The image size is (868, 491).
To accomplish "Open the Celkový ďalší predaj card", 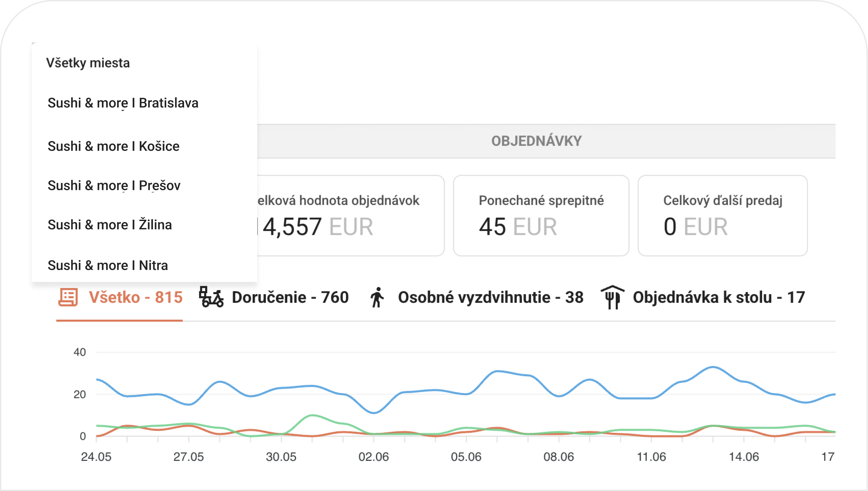I will pyautogui.click(x=723, y=215).
